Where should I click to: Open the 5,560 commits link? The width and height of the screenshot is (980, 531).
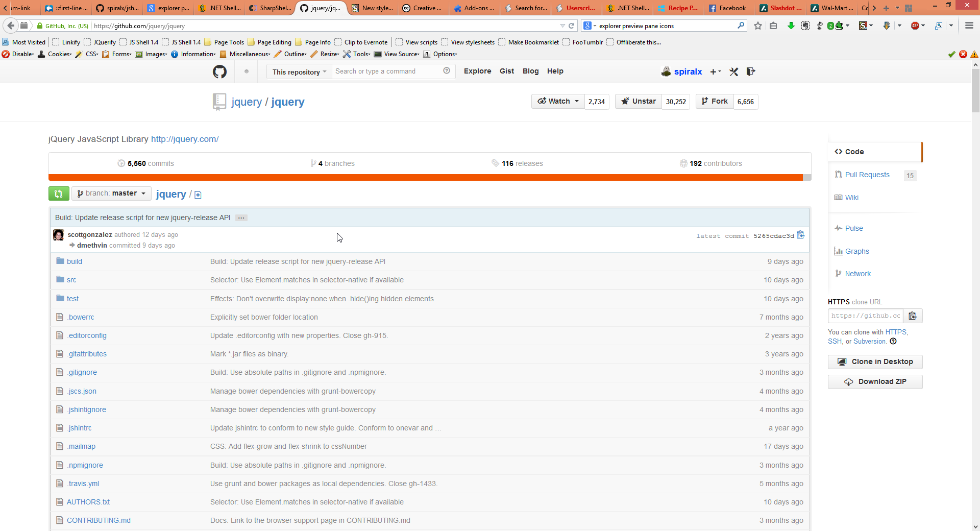(146, 163)
